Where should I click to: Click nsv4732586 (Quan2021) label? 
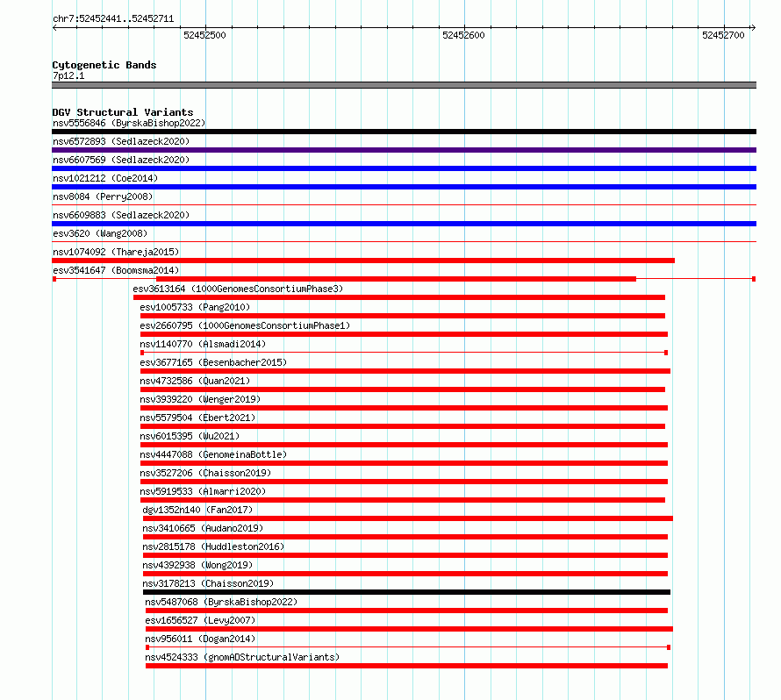(x=195, y=381)
